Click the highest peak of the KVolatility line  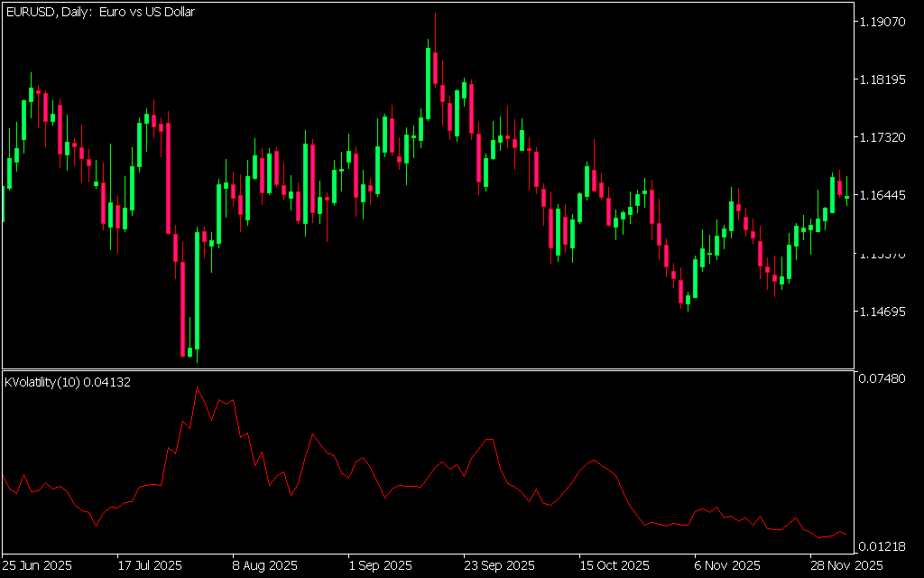[x=198, y=387]
